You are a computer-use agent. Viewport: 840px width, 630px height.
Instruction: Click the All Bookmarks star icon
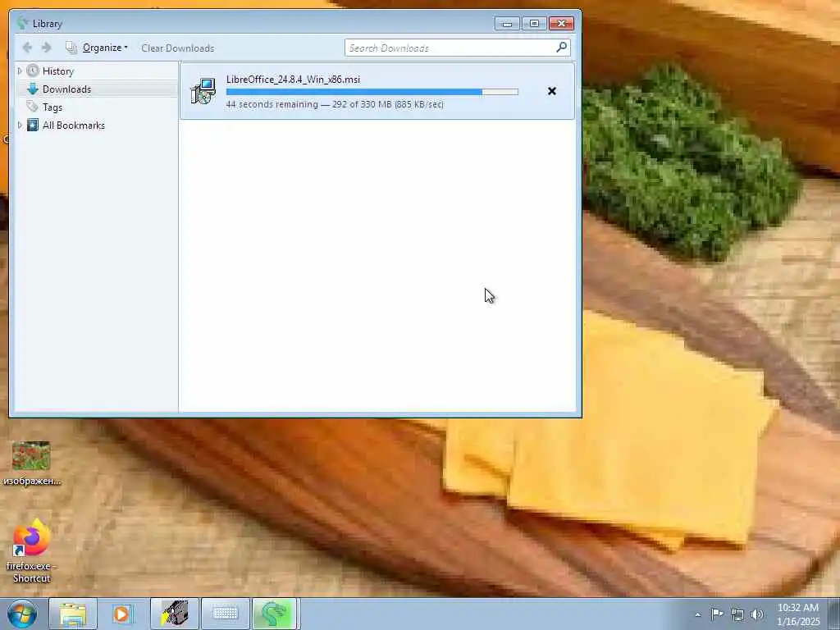[x=33, y=125]
